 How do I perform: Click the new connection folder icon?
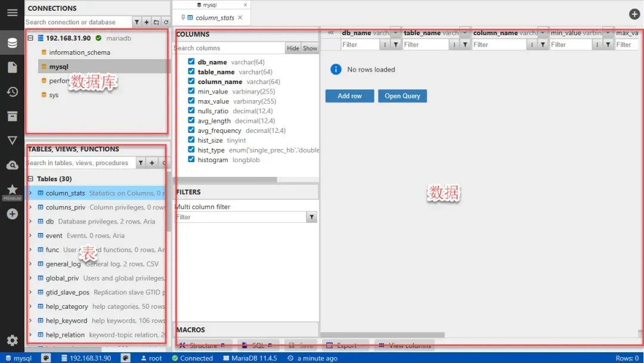click(x=156, y=22)
